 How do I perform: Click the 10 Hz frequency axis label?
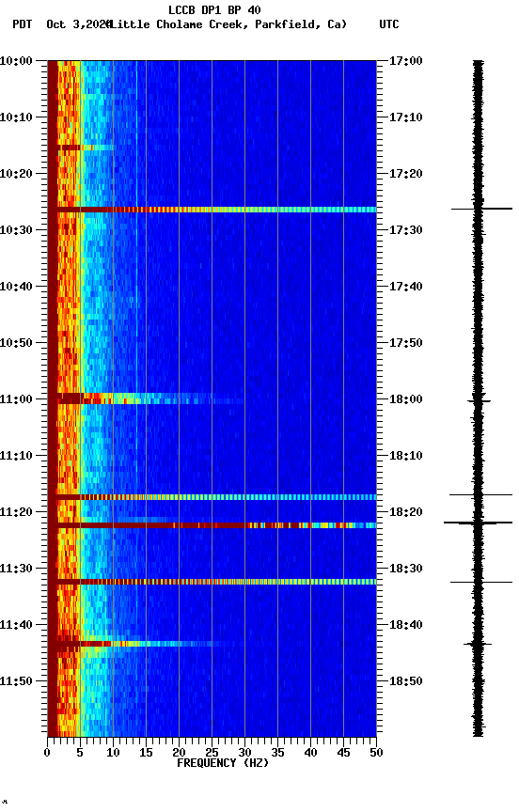point(113,753)
